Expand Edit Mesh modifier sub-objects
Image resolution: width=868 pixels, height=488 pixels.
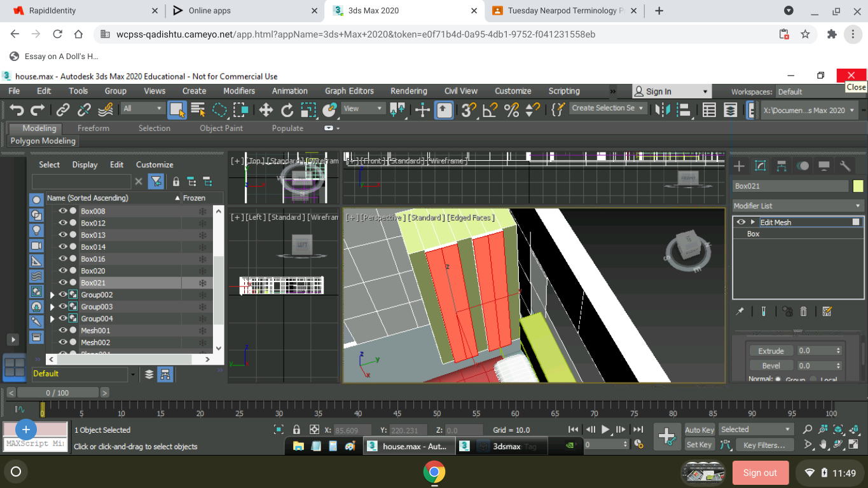click(x=753, y=222)
